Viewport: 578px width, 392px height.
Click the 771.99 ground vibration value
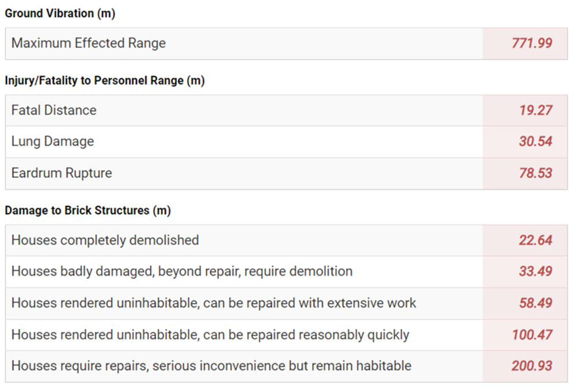coord(532,43)
